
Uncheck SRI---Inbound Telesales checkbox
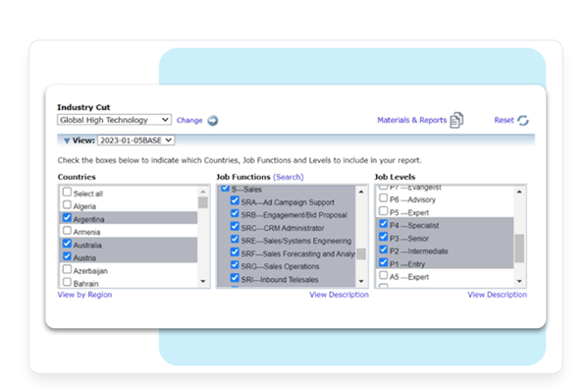(x=235, y=278)
